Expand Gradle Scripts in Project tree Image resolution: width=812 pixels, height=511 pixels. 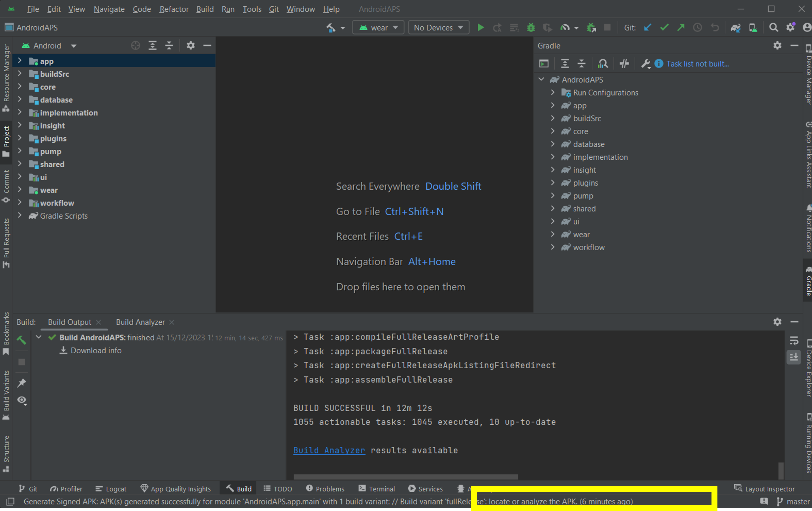pos(20,215)
